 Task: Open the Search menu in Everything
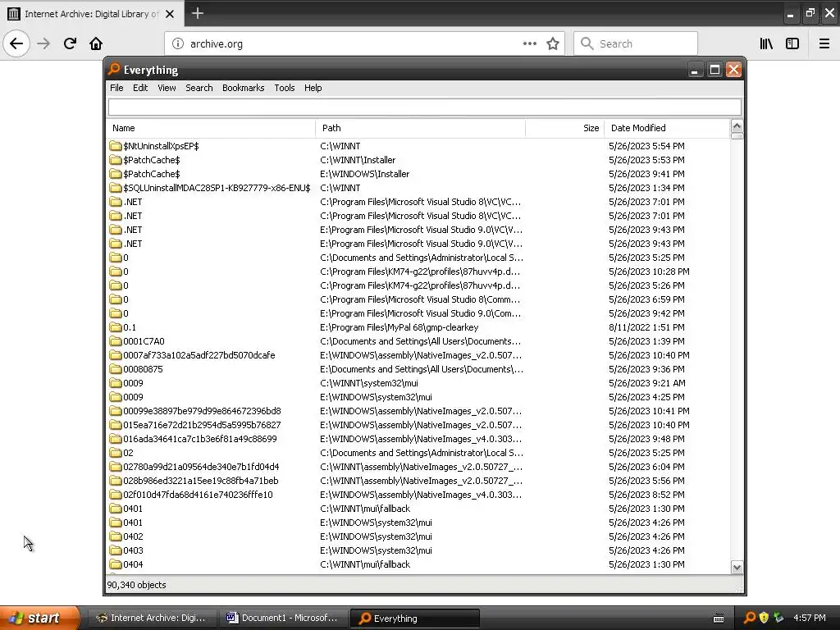(x=199, y=88)
